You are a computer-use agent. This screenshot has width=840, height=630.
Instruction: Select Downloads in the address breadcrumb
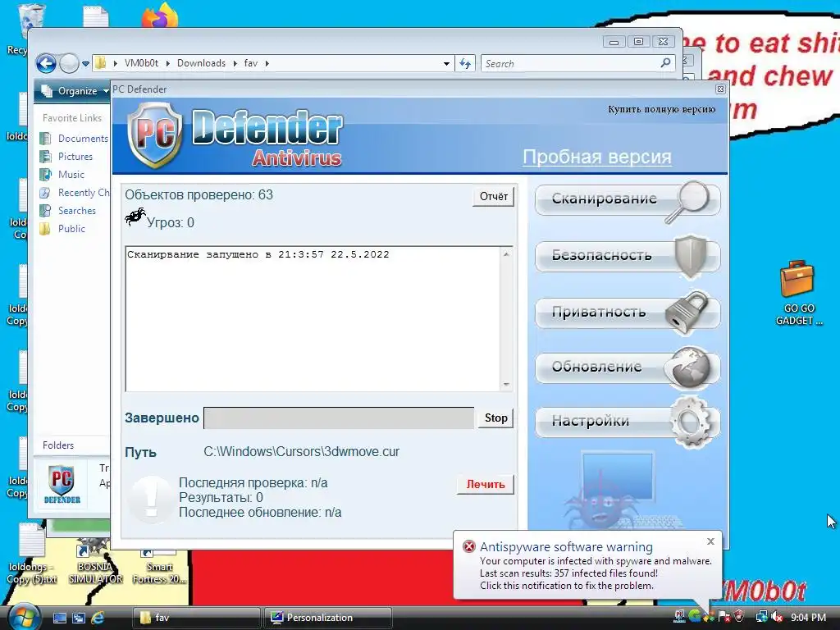[x=202, y=63]
